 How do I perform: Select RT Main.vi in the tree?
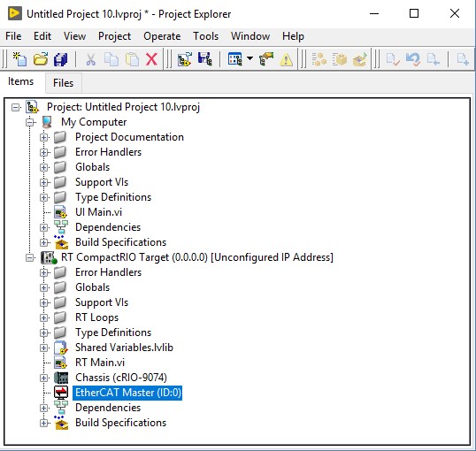(x=100, y=363)
